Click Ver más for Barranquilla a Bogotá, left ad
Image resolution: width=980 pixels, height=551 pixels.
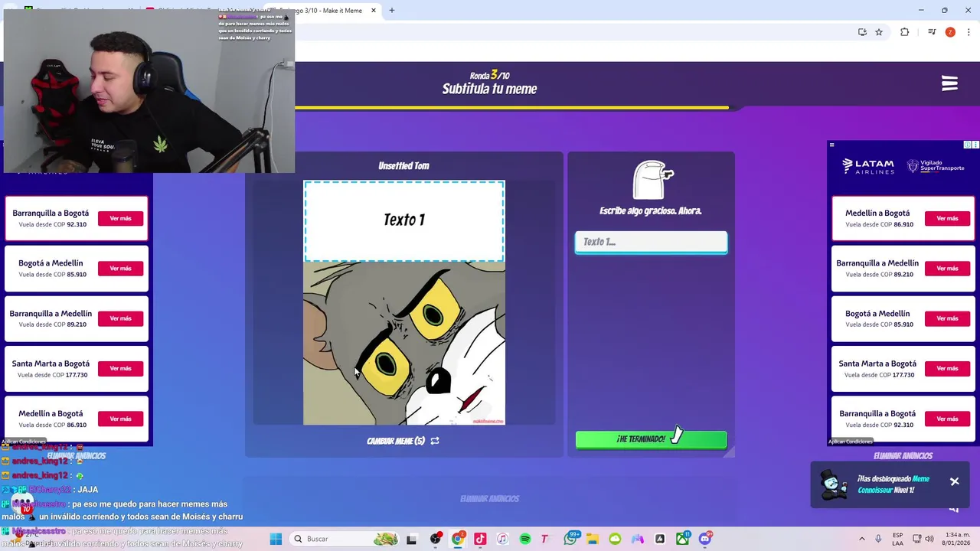point(120,219)
